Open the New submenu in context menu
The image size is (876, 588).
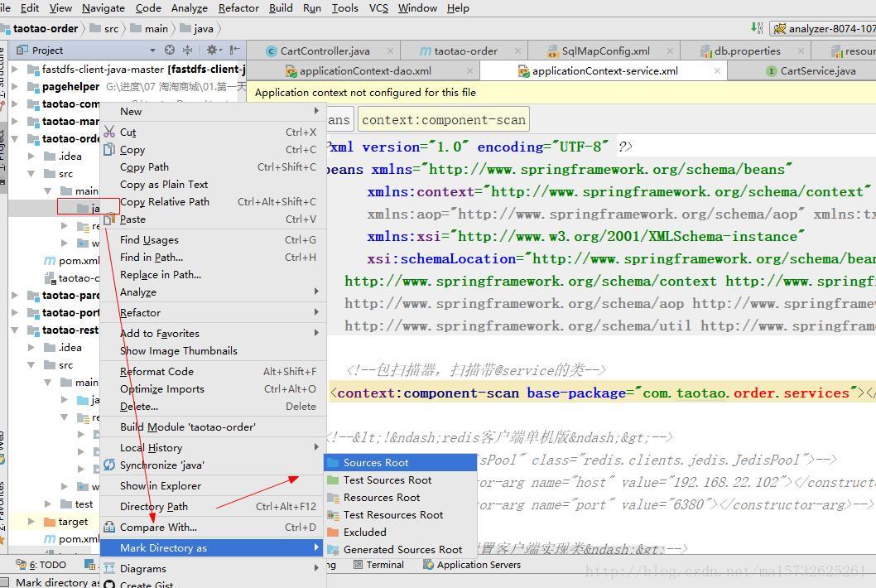tap(213, 111)
